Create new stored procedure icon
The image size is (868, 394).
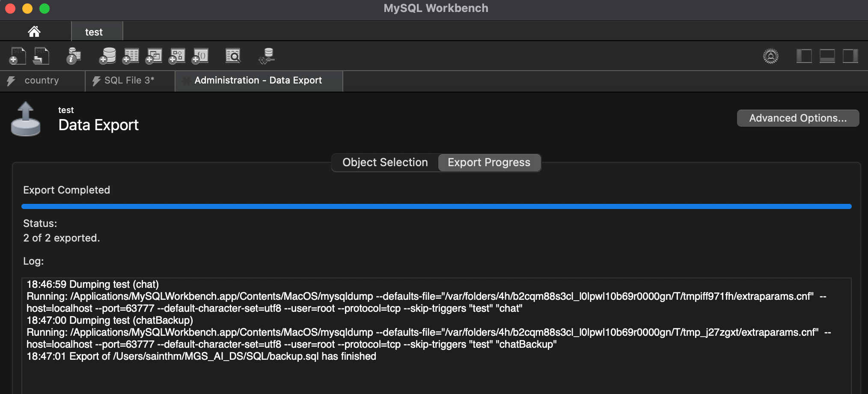point(177,56)
